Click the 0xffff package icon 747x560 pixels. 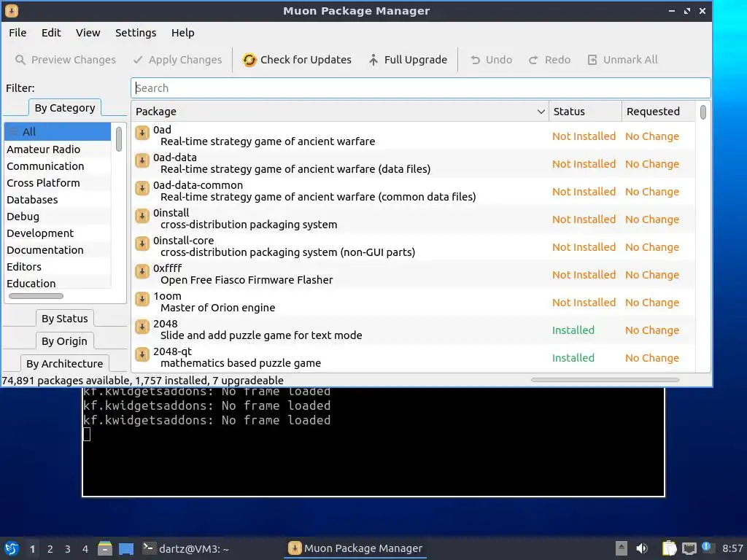click(x=142, y=271)
